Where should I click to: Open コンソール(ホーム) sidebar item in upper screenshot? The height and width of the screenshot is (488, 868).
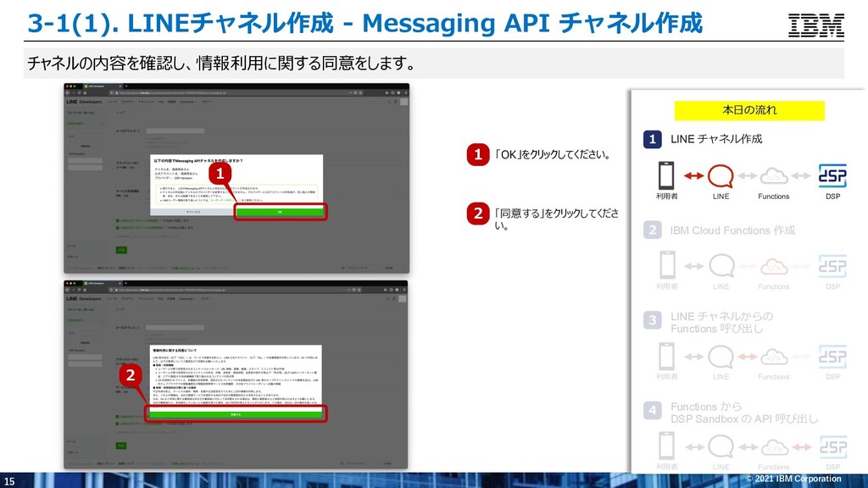pos(81,113)
